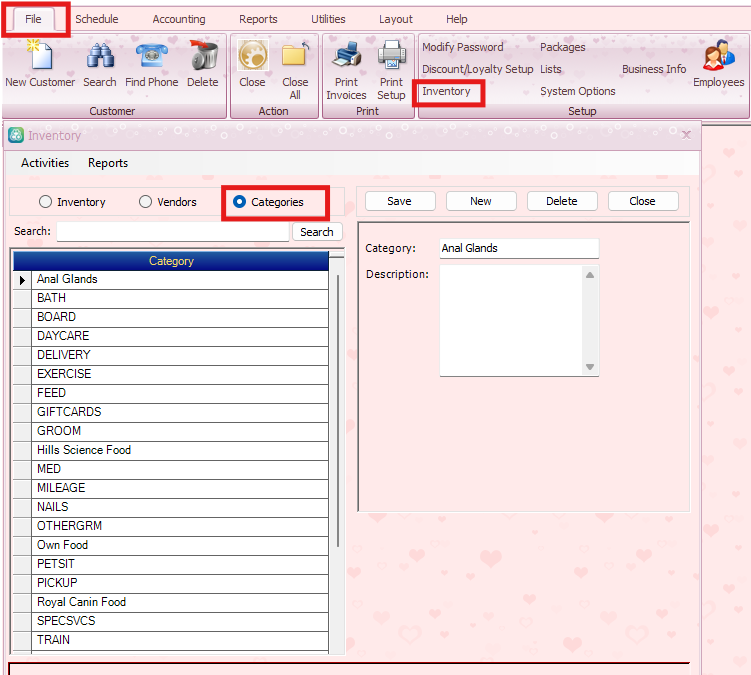This screenshot has width=751, height=675.
Task: Switch to the Accounting ribbon tab
Action: (179, 19)
